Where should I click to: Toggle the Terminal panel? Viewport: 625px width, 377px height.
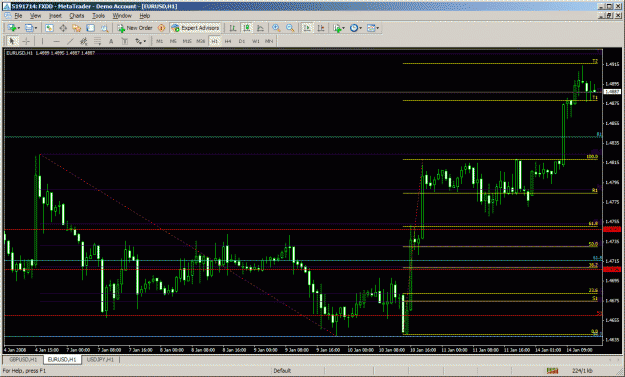[x=90, y=28]
